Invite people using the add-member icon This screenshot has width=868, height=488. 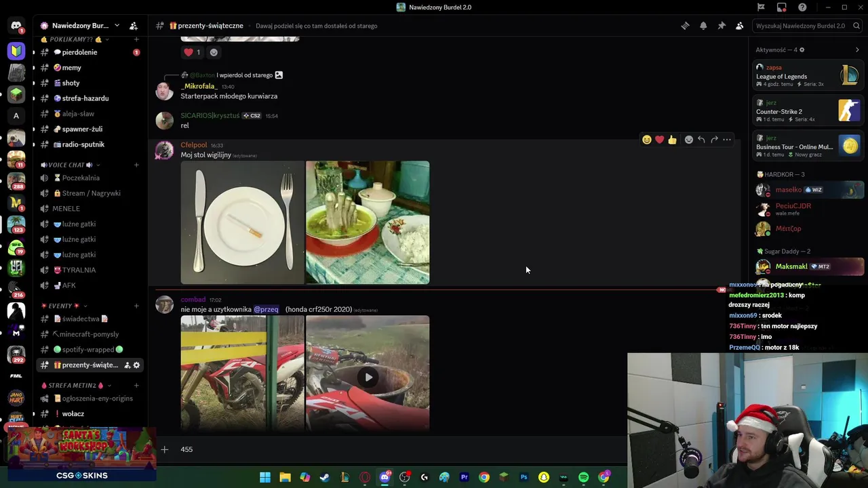(134, 26)
